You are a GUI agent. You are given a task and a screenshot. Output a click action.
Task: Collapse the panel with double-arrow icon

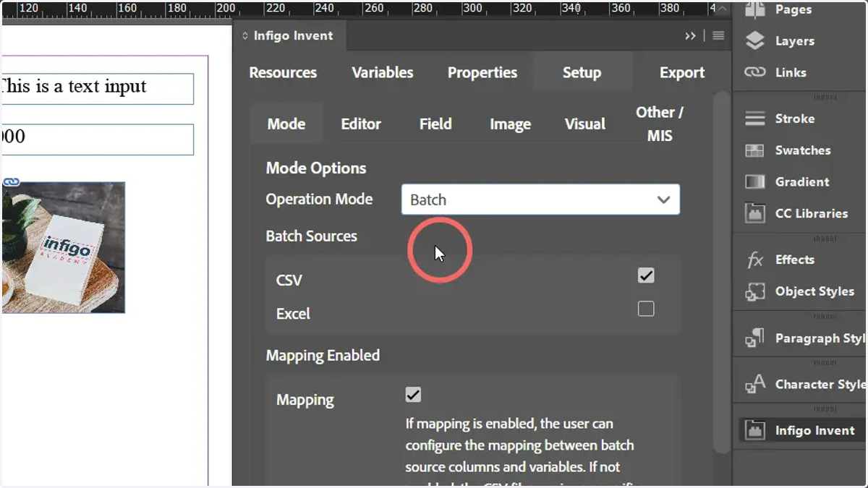point(691,35)
